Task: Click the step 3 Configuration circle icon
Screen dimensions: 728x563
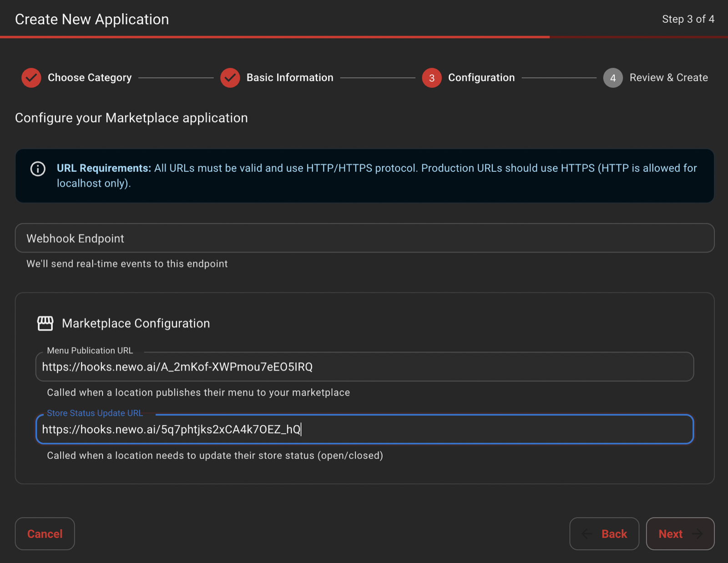Action: (x=432, y=78)
